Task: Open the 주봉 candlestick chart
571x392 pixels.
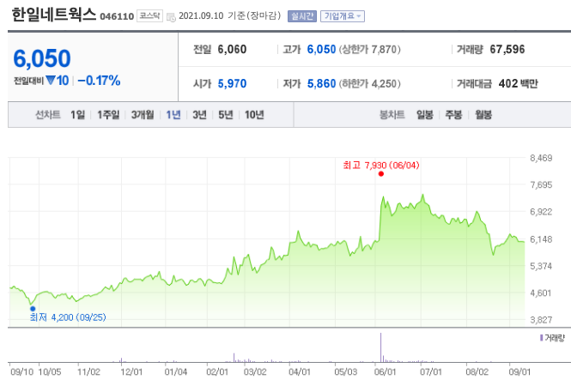Action: click(x=453, y=115)
